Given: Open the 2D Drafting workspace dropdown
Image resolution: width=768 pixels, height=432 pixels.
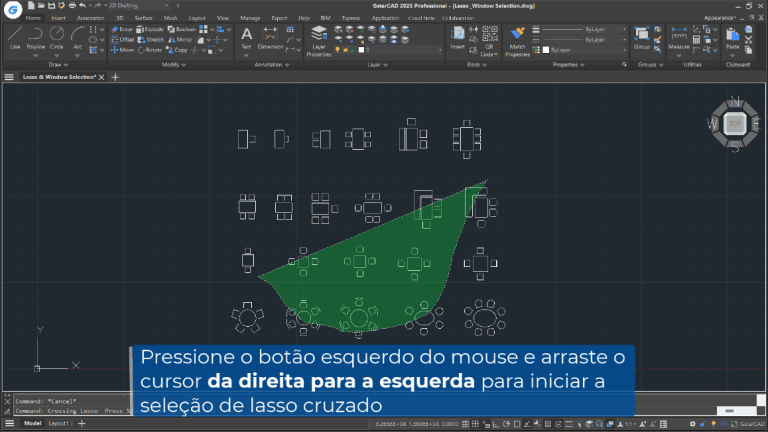Looking at the screenshot, I should pos(138,6).
